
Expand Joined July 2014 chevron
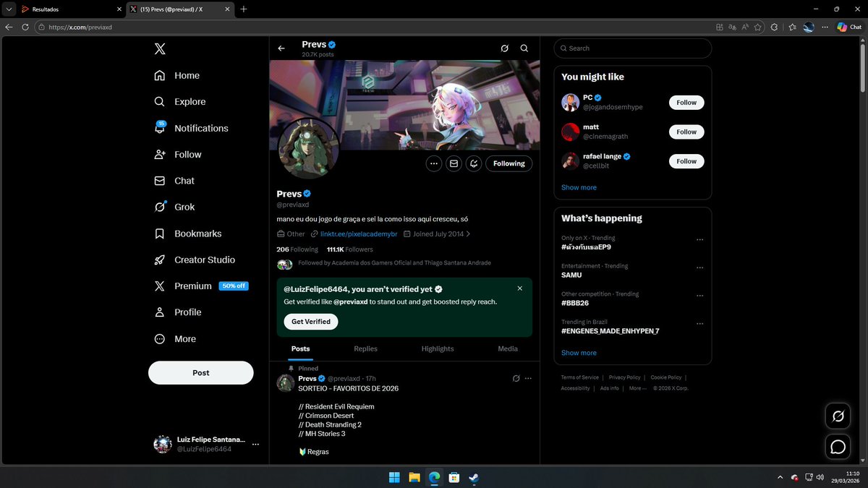tap(468, 234)
